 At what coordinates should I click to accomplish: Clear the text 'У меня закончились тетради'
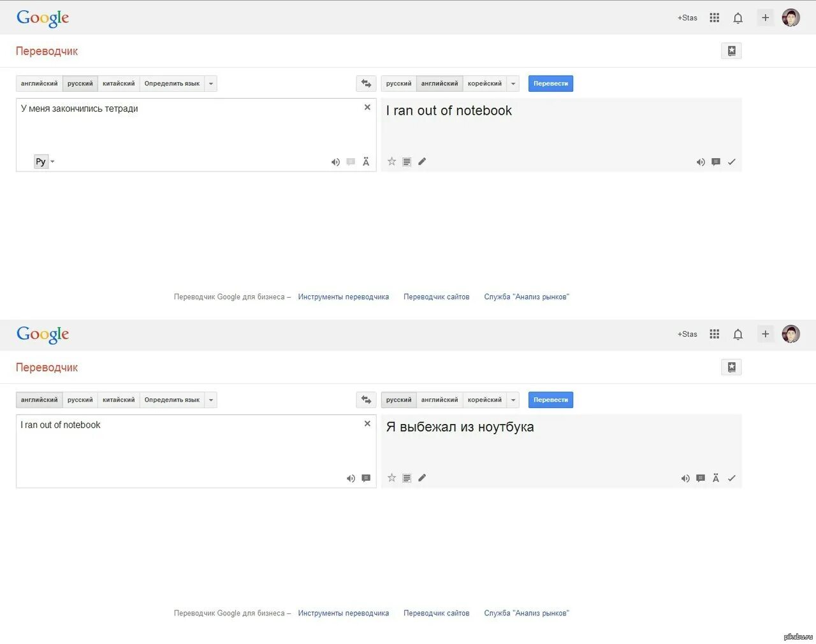click(x=367, y=107)
